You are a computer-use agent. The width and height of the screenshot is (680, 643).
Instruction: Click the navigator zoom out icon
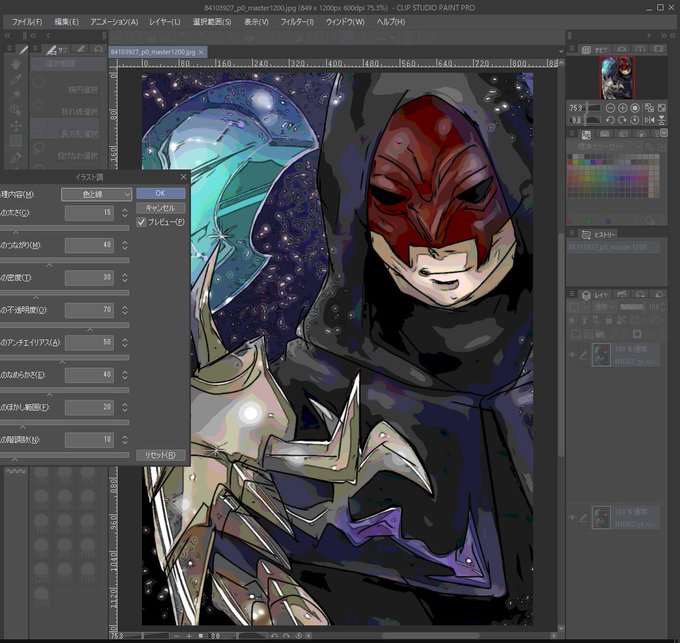pyautogui.click(x=610, y=108)
